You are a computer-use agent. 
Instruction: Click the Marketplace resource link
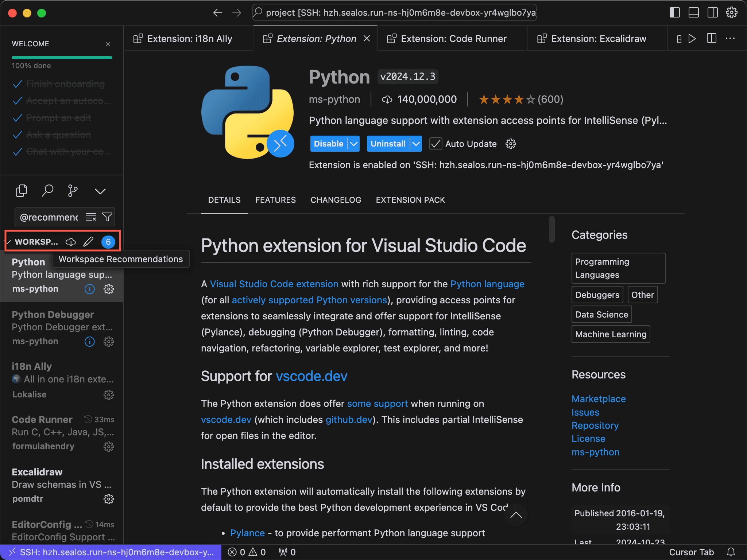click(599, 399)
